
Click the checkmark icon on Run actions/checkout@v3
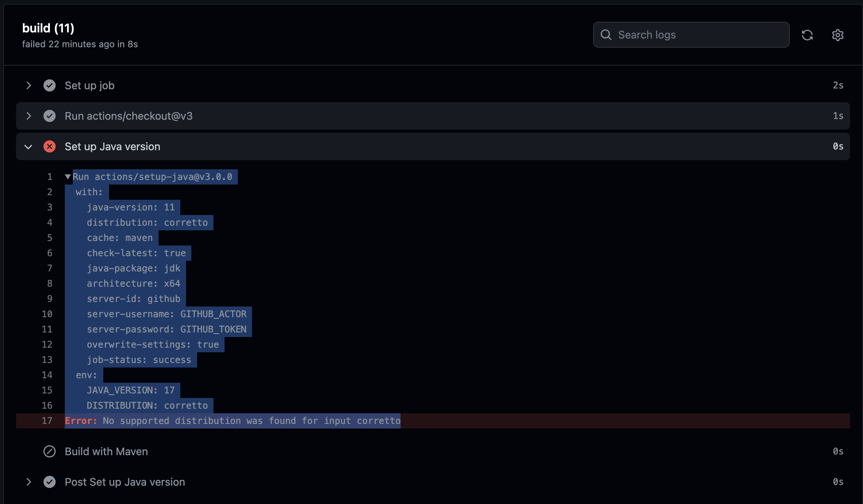pyautogui.click(x=50, y=116)
